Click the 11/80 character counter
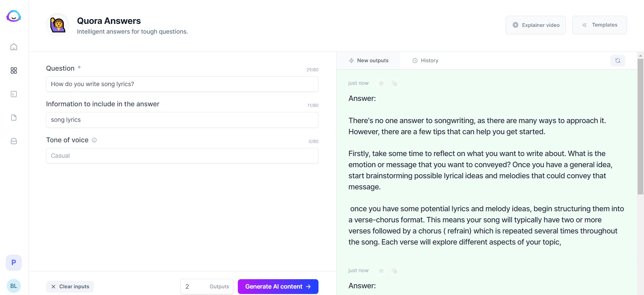This screenshot has width=644, height=295. 313,105
